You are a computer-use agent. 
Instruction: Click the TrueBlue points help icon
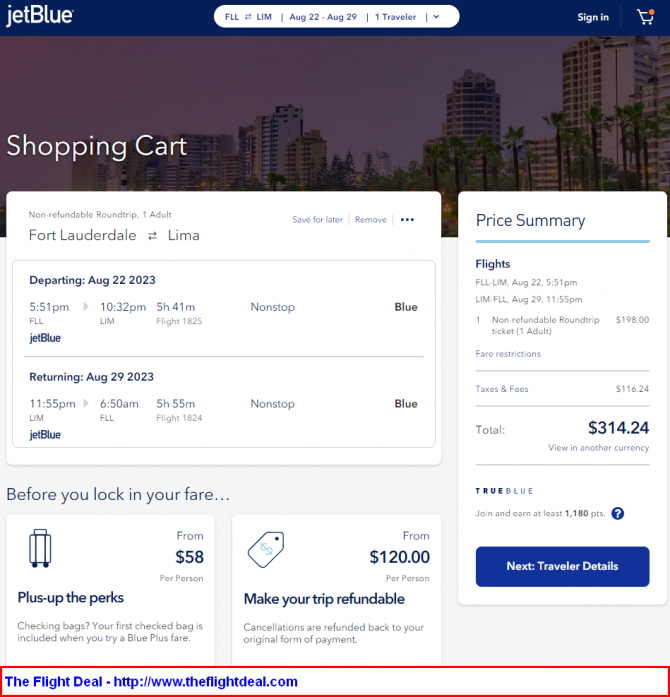pyautogui.click(x=617, y=513)
